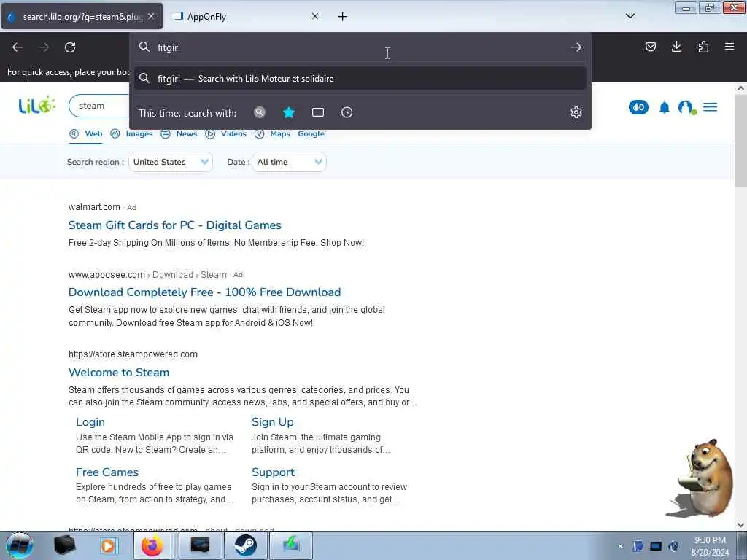
Task: Switch to the AppOnFly tab
Action: (246, 17)
